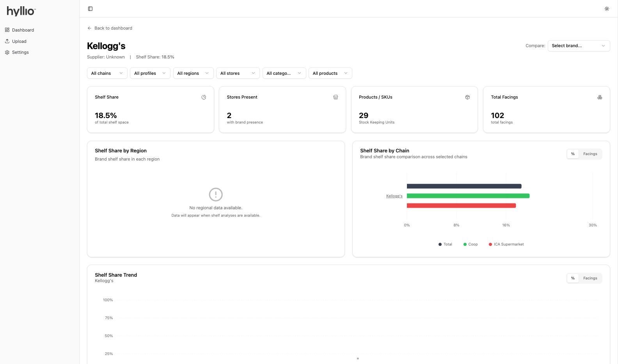This screenshot has height=364, width=618.
Task: Click the Stores Present value 2
Action: coord(229,115)
